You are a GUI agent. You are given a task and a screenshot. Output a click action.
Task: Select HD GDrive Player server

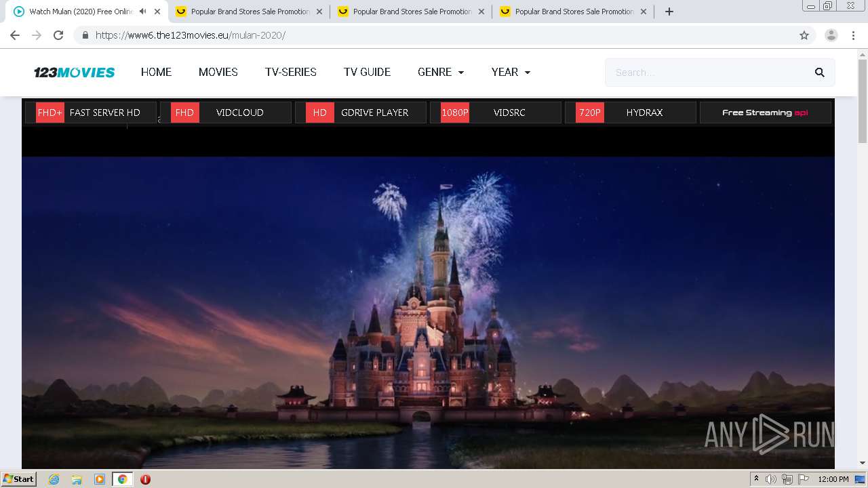tap(361, 113)
